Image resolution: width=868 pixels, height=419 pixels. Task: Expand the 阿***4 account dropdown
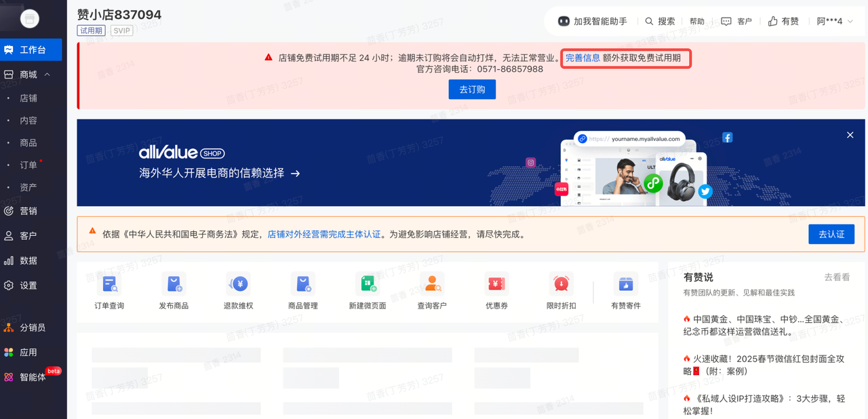(x=835, y=22)
